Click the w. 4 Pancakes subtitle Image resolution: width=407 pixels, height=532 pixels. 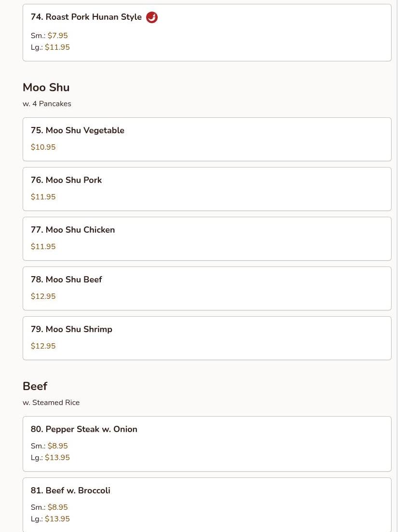(x=47, y=104)
